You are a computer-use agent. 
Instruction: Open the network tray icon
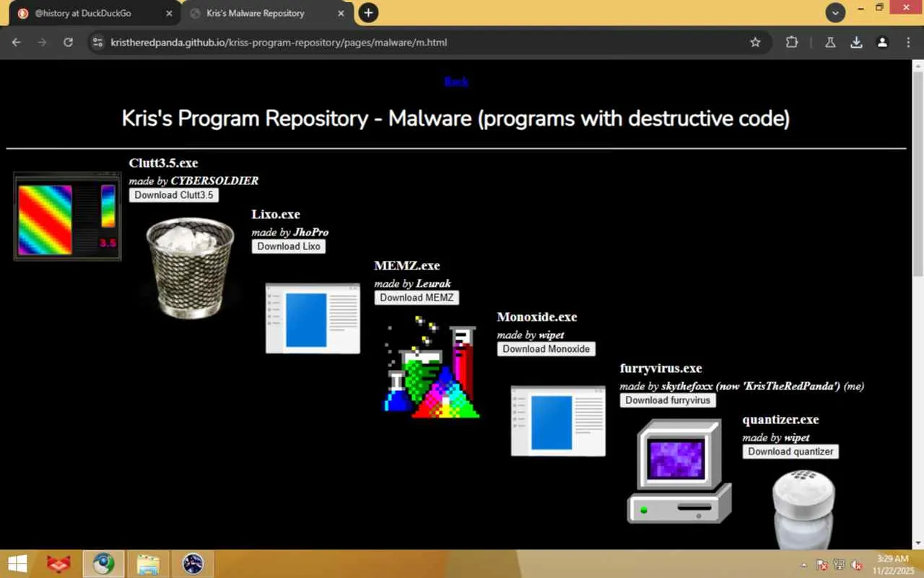pyautogui.click(x=839, y=565)
